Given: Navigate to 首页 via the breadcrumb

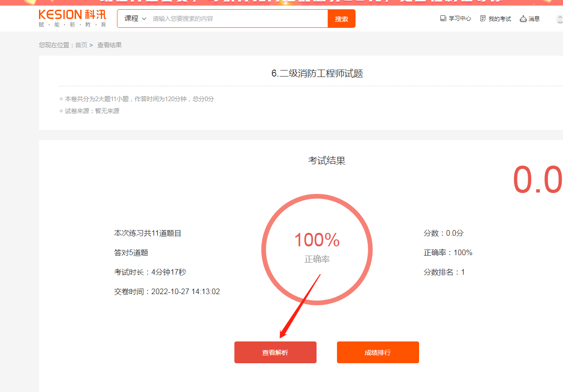Looking at the screenshot, I should 81,45.
